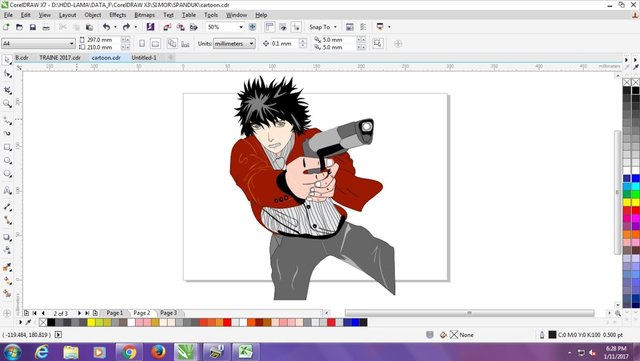
Task: Open the Bitmaps menu
Action: click(144, 15)
